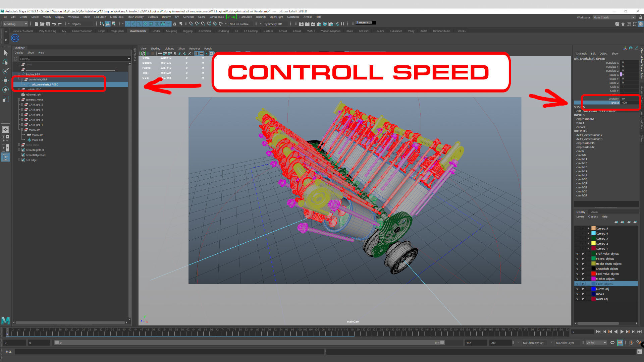Click the red swatch of block_valve_objects layer
The height and width of the screenshot is (362, 644).
[593, 274]
